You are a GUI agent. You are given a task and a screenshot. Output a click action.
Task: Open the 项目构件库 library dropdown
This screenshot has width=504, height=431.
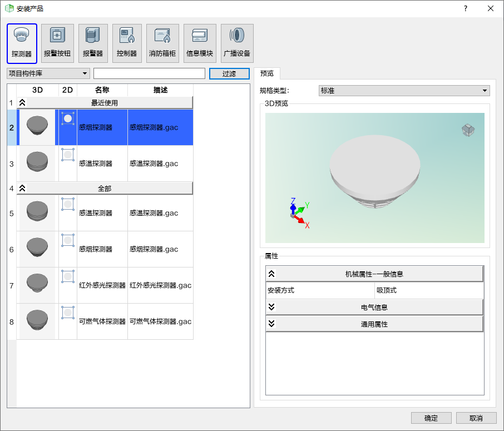click(x=48, y=73)
